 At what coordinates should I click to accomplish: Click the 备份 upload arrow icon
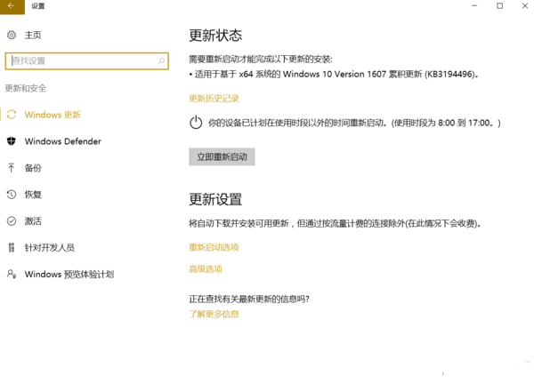pyautogui.click(x=12, y=168)
